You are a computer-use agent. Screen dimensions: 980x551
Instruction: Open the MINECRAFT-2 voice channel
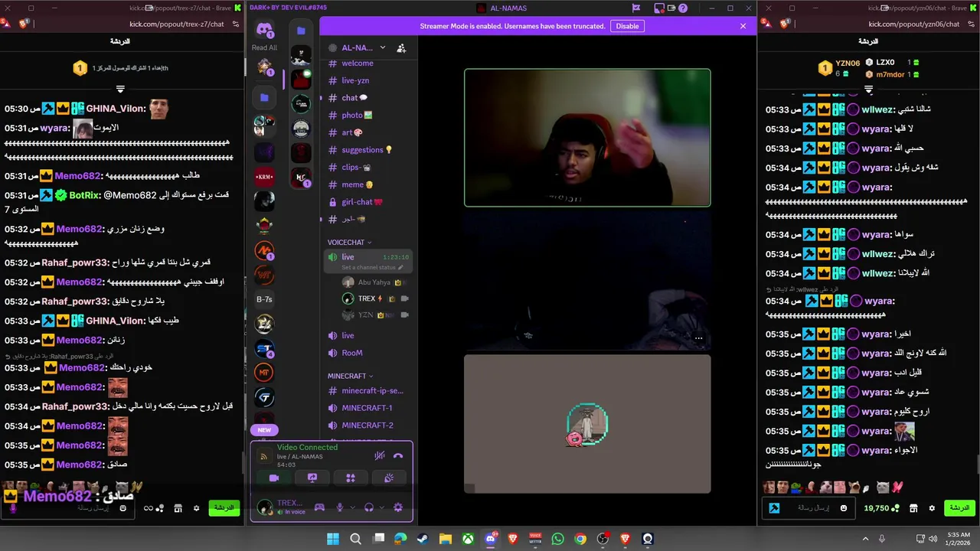click(x=367, y=425)
